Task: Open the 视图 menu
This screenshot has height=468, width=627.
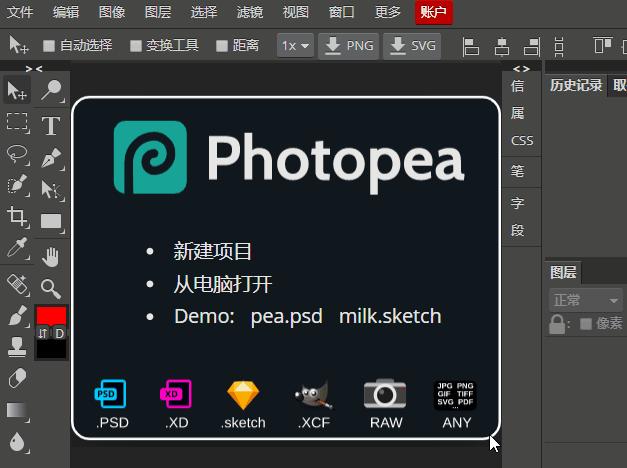Action: [296, 12]
